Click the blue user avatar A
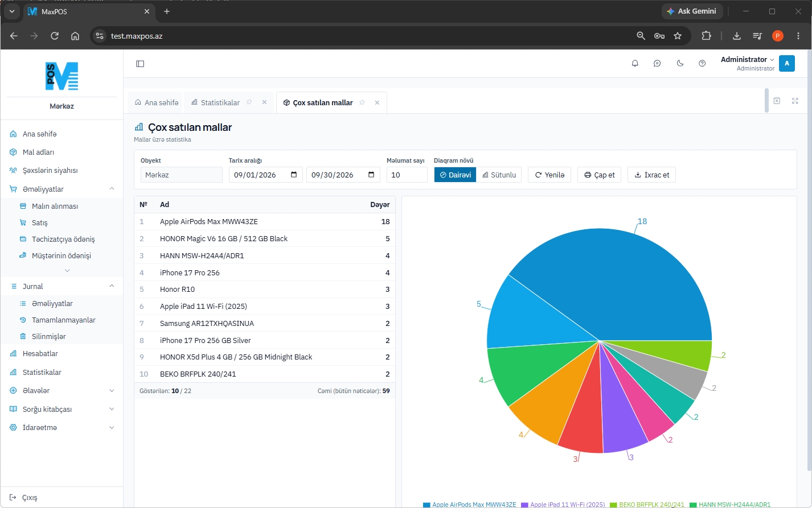The width and height of the screenshot is (812, 508). pyautogui.click(x=787, y=63)
